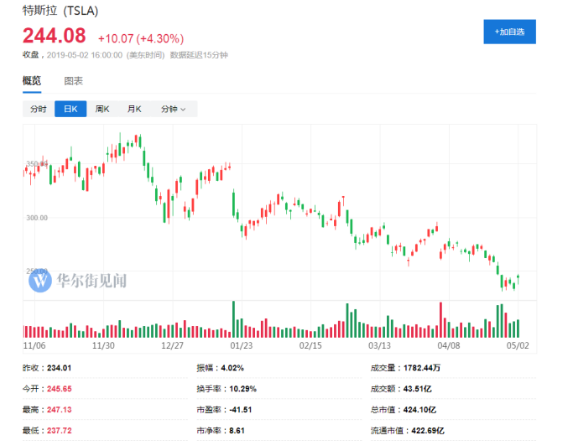Click the 01/23 date axis label
This screenshot has width=570, height=448.
click(x=241, y=345)
